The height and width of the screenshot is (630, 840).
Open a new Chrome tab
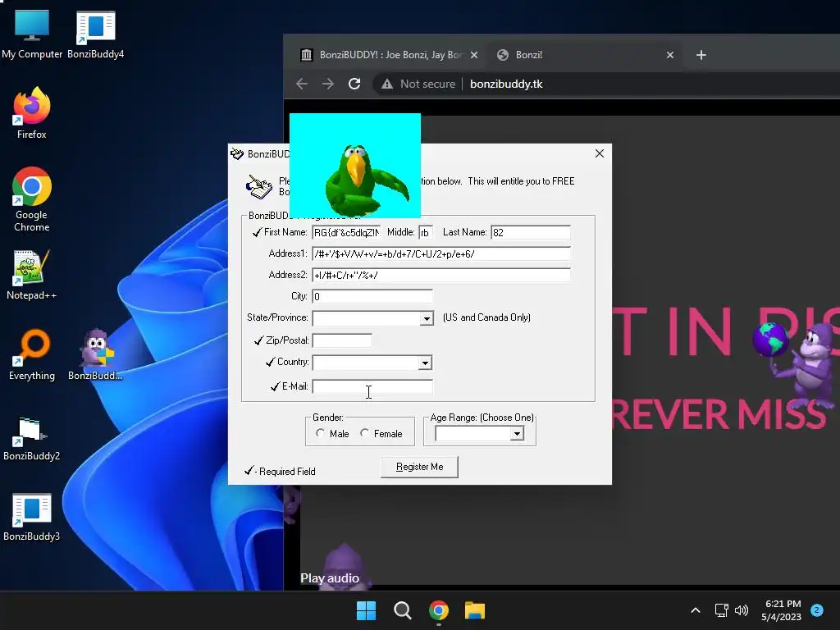click(701, 55)
